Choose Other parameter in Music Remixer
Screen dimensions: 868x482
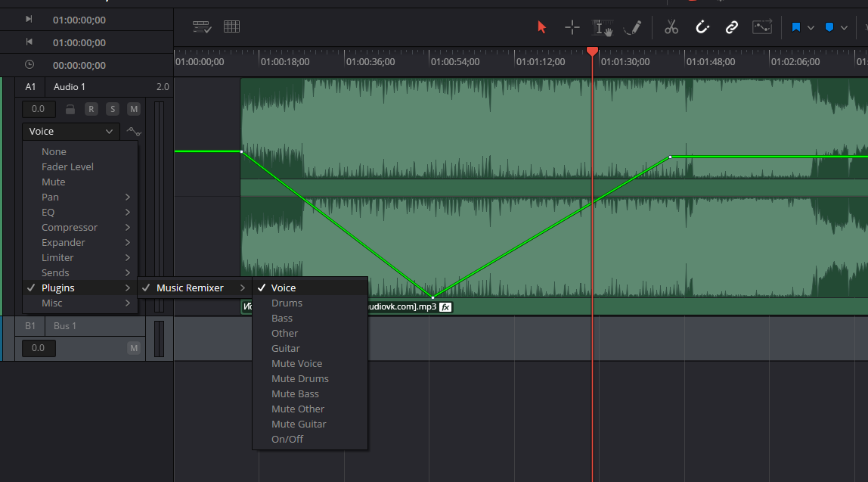click(310, 334)
